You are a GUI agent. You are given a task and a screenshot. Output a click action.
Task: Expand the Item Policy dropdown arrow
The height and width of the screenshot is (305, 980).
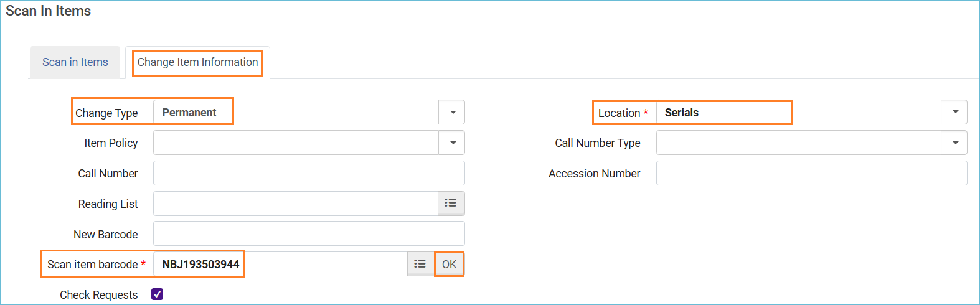point(453,143)
